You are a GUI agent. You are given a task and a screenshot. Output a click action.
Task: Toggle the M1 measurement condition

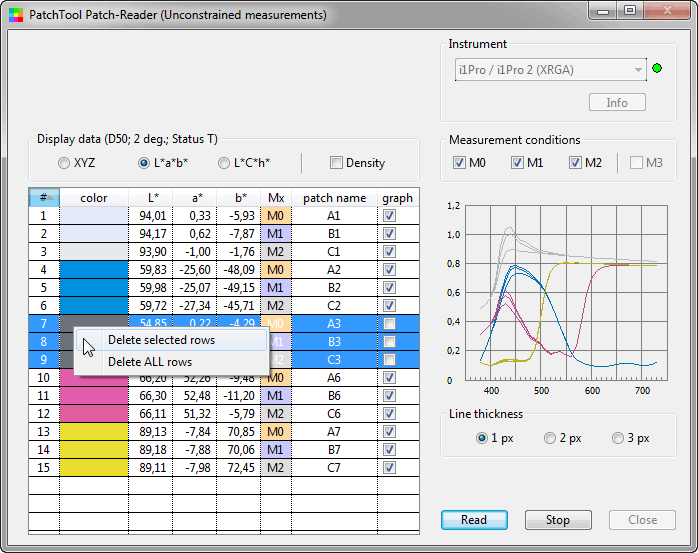pyautogui.click(x=517, y=163)
